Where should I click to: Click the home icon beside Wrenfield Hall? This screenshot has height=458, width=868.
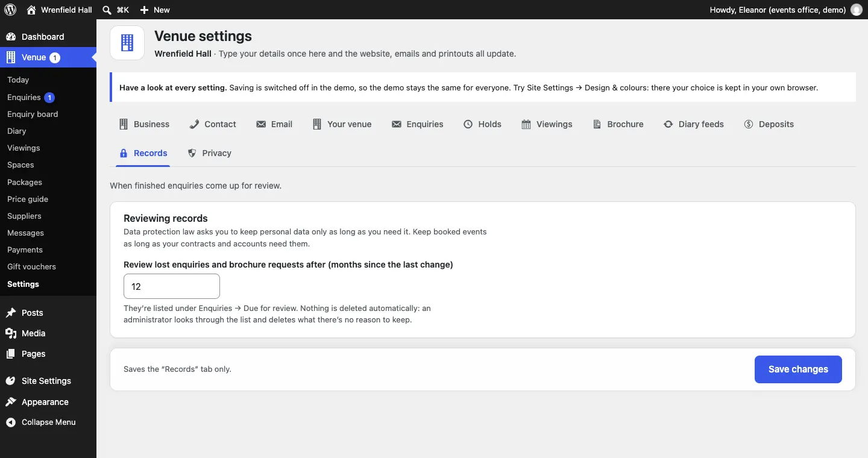(31, 10)
